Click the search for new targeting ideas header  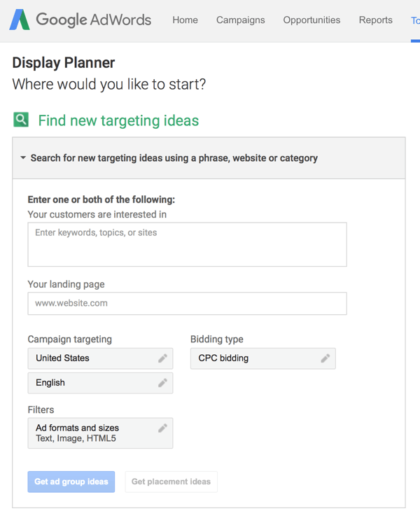(x=174, y=158)
